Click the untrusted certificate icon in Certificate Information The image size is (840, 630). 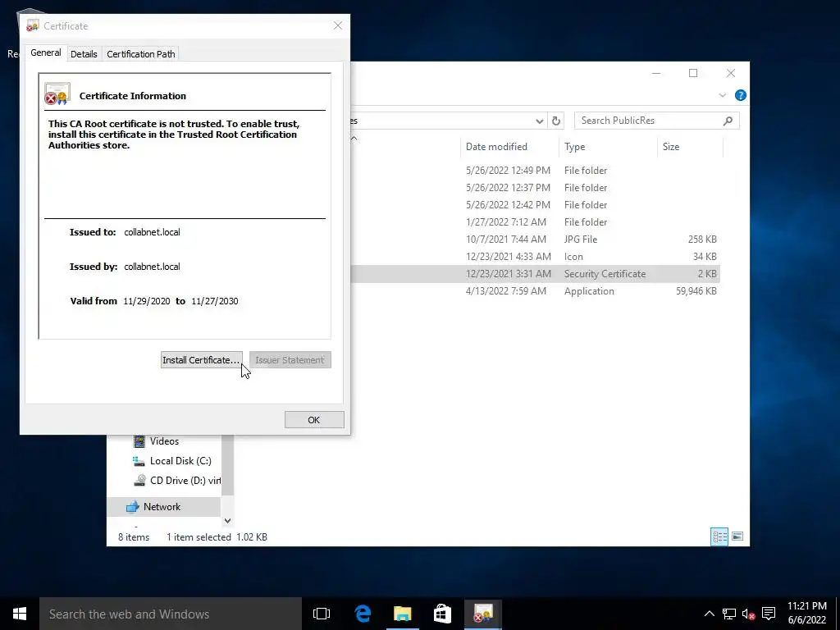57,94
